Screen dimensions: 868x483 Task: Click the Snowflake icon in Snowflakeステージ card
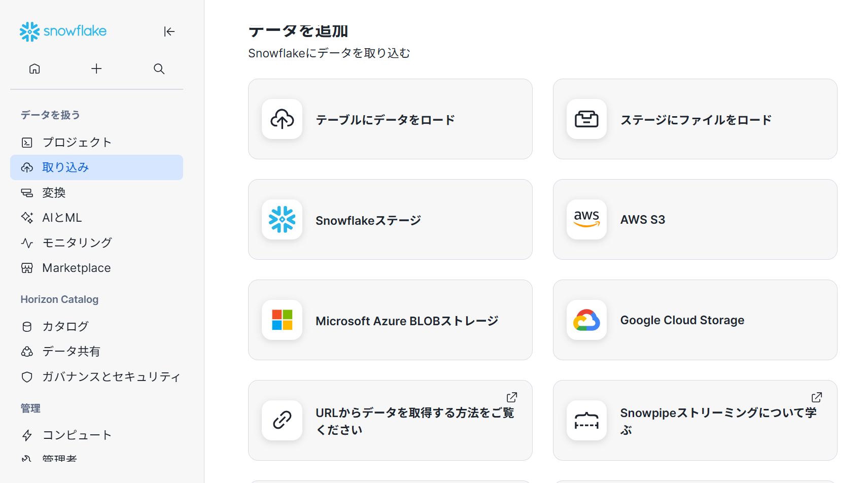[282, 220]
